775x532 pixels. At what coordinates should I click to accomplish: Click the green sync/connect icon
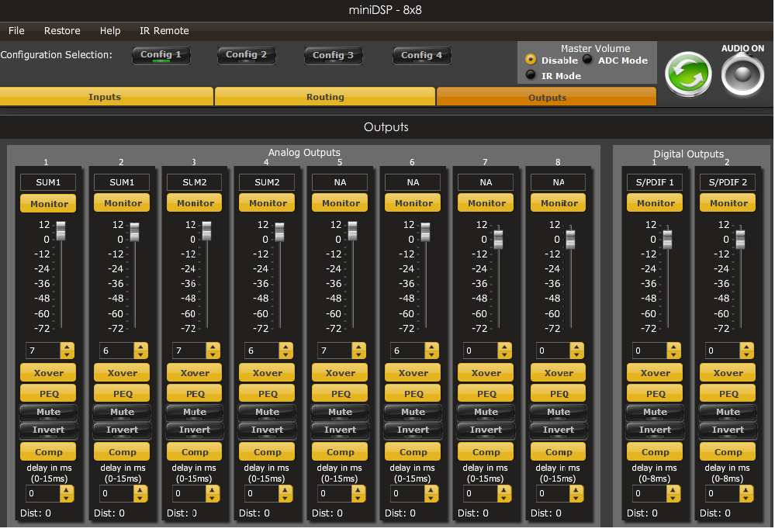(x=687, y=72)
